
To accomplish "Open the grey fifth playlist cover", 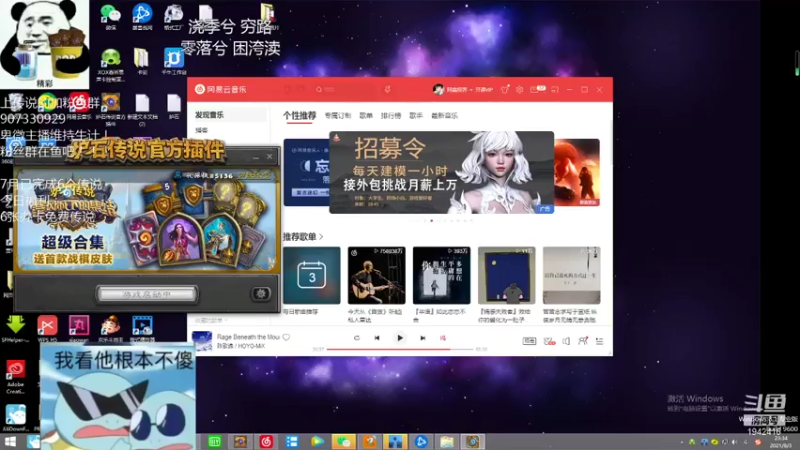I will (571, 276).
